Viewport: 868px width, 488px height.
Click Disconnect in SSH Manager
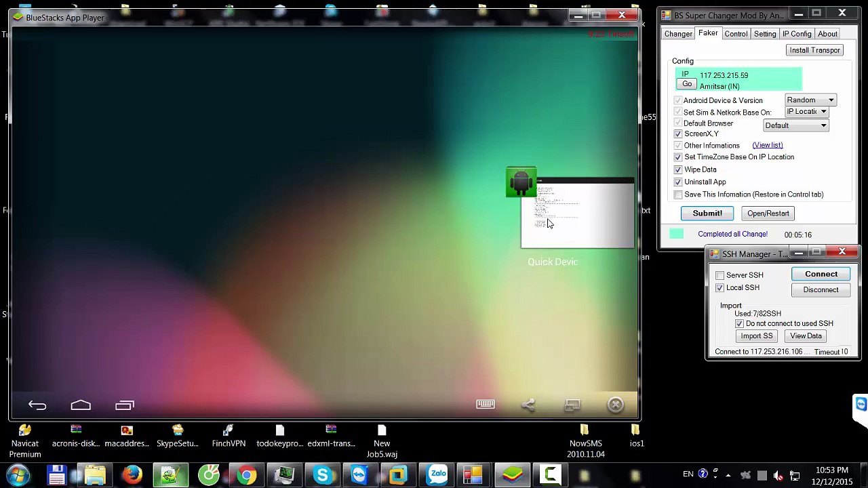point(821,290)
